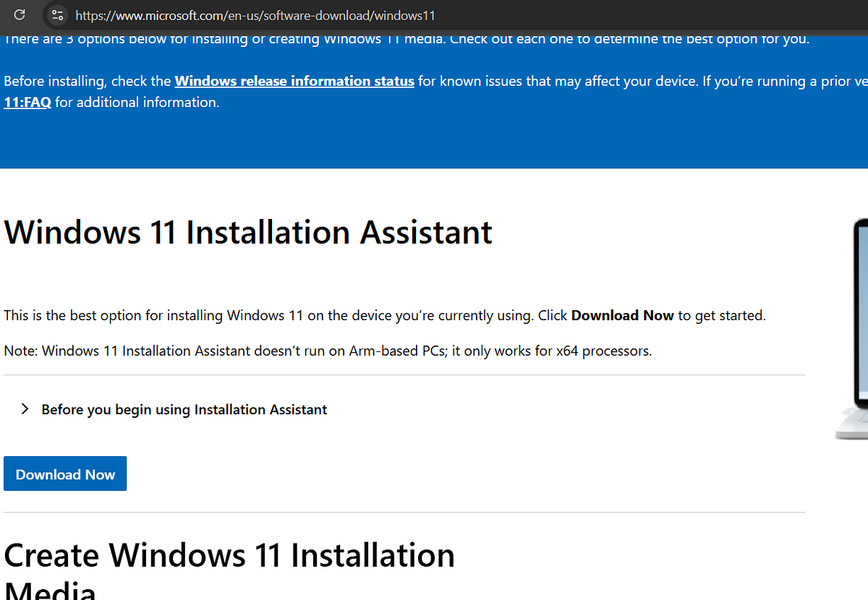Expand the Before you begin using Installation Assistant section
868x600 pixels.
(x=184, y=409)
